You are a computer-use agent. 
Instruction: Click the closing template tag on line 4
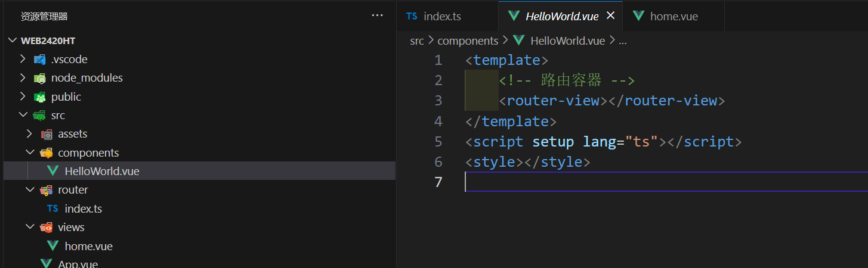511,121
